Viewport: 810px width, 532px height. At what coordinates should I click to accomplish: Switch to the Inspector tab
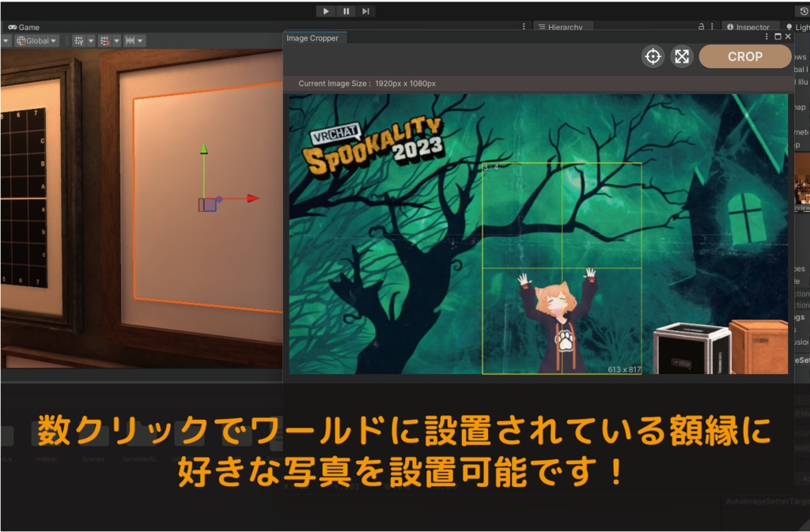(748, 27)
